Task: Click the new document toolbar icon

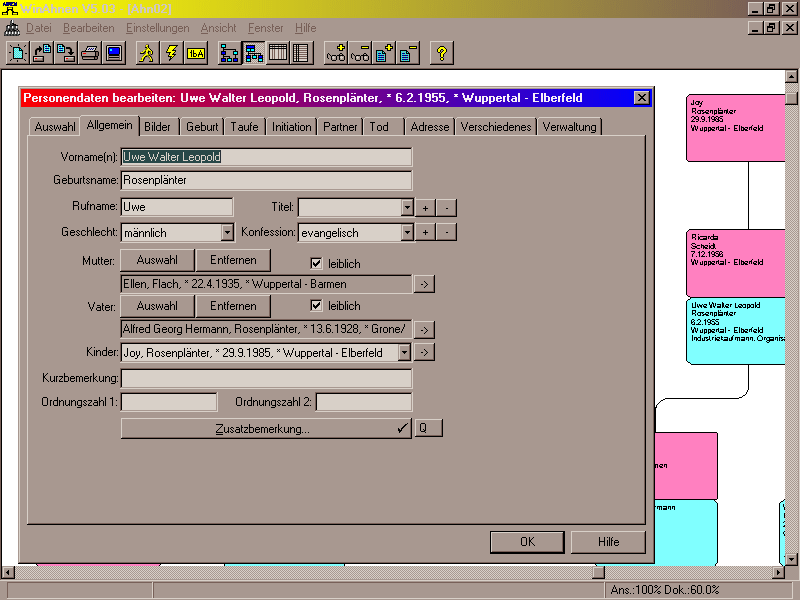Action: [x=17, y=53]
